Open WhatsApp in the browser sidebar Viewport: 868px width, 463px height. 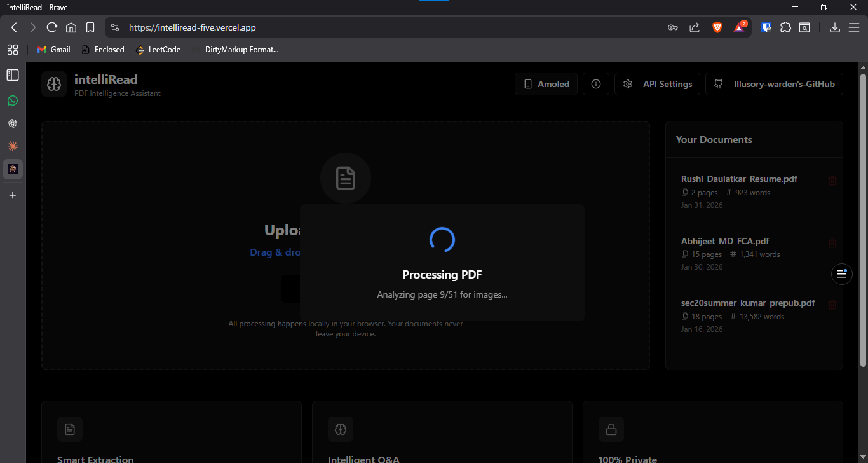(13, 100)
